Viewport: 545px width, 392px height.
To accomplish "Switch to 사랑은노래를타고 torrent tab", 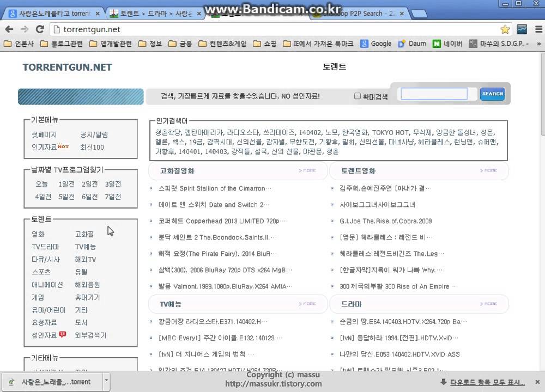I will pos(54,14).
